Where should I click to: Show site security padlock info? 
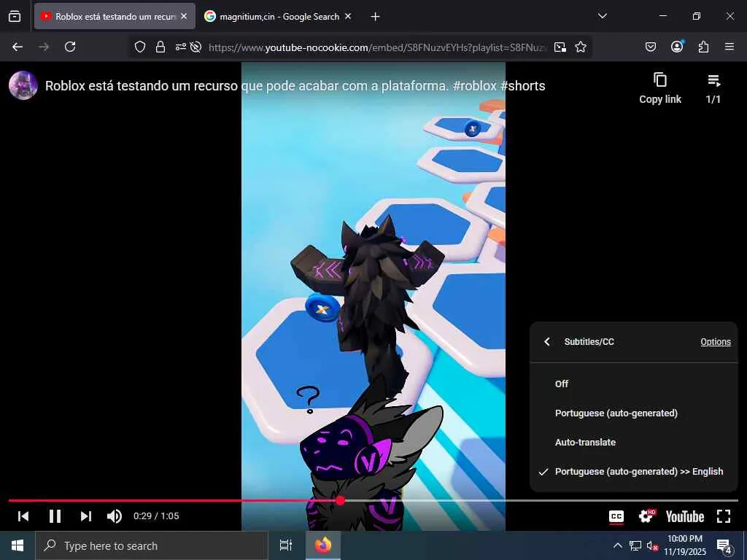coord(160,47)
